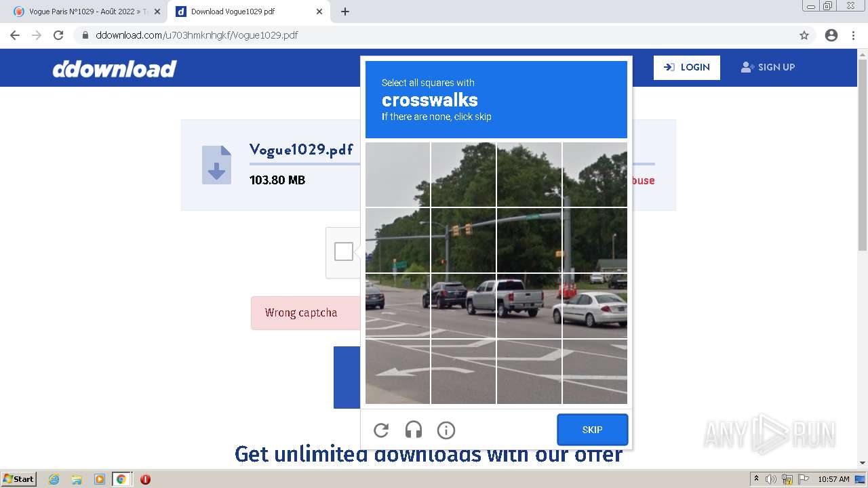Bookmark this page with star icon

[804, 35]
